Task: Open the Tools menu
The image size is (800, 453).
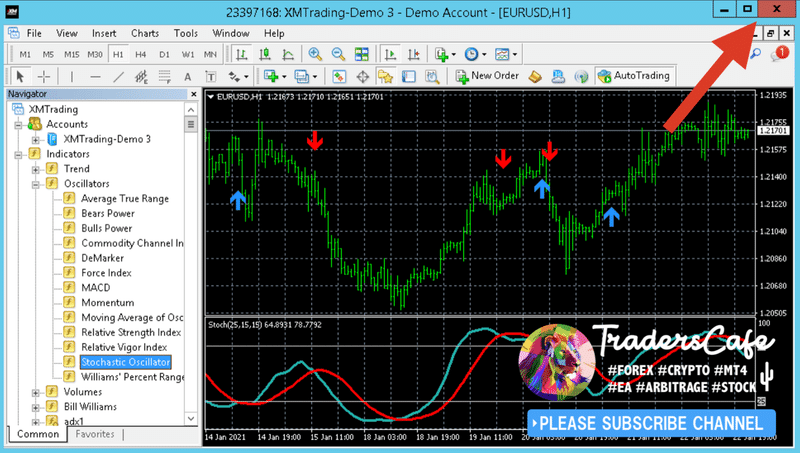Action: click(x=186, y=34)
